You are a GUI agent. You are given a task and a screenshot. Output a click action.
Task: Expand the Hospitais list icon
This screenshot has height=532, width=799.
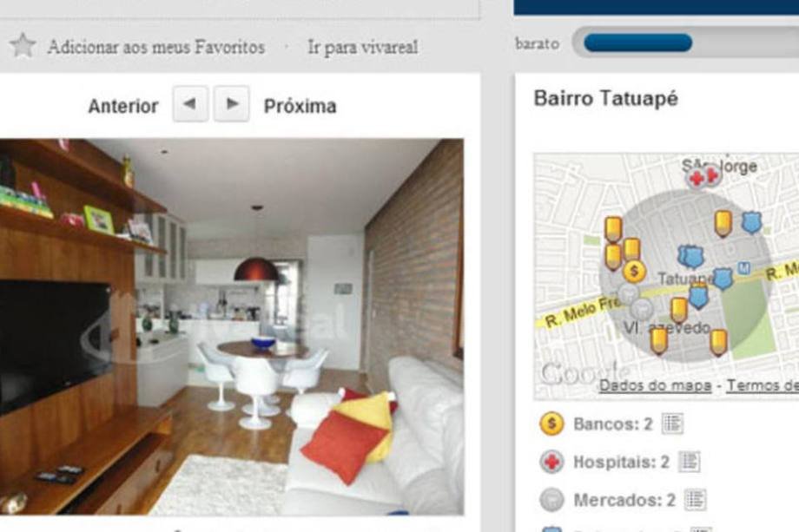[x=690, y=462]
